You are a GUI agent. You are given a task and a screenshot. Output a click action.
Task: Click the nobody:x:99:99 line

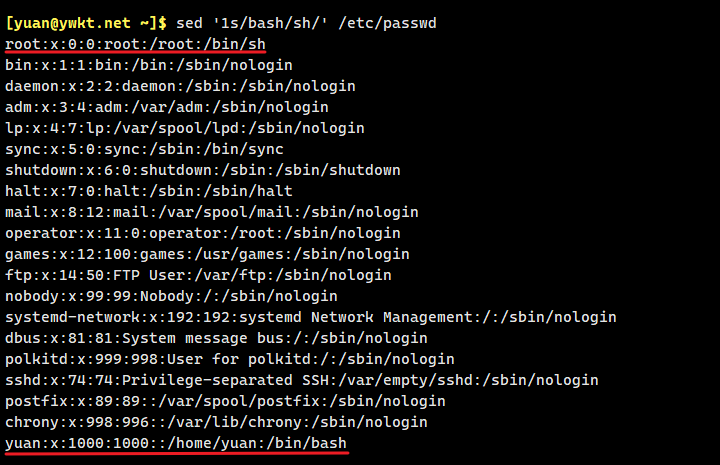pyautogui.click(x=171, y=296)
